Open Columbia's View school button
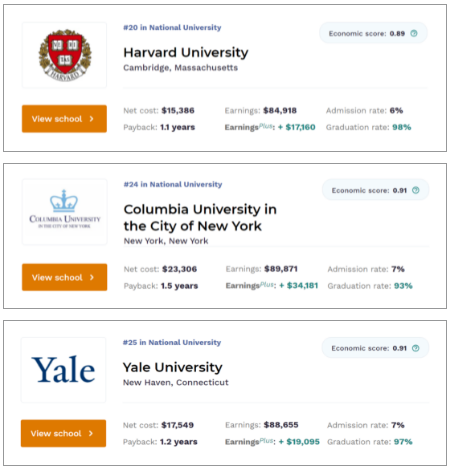This screenshot has height=469, width=449. click(x=64, y=277)
